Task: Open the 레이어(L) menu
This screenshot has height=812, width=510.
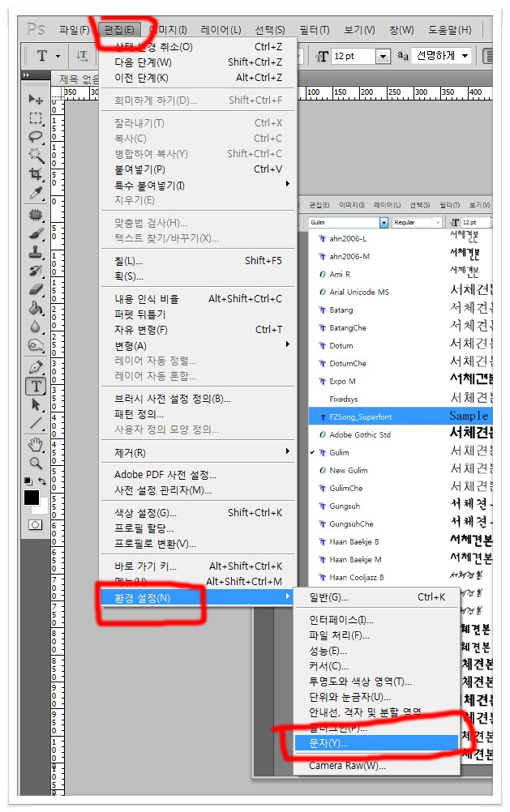Action: [221, 30]
